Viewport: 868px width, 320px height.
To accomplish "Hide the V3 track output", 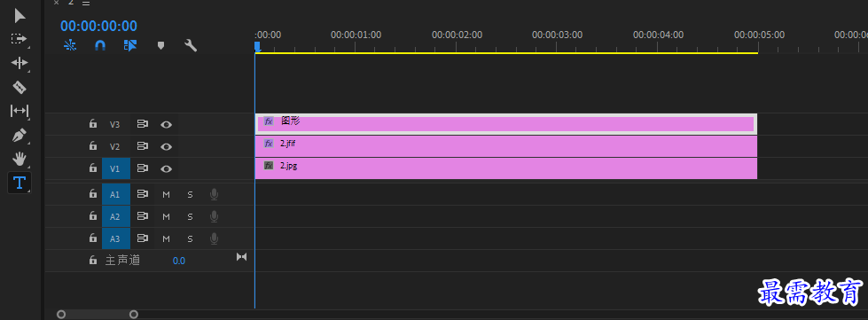I will click(x=166, y=125).
